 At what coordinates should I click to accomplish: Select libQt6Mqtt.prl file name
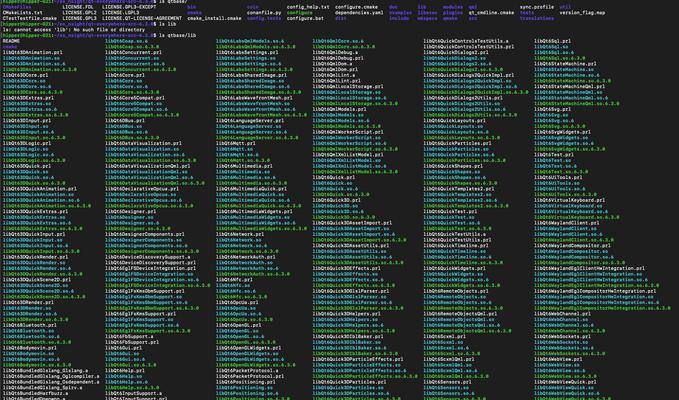[x=236, y=143]
